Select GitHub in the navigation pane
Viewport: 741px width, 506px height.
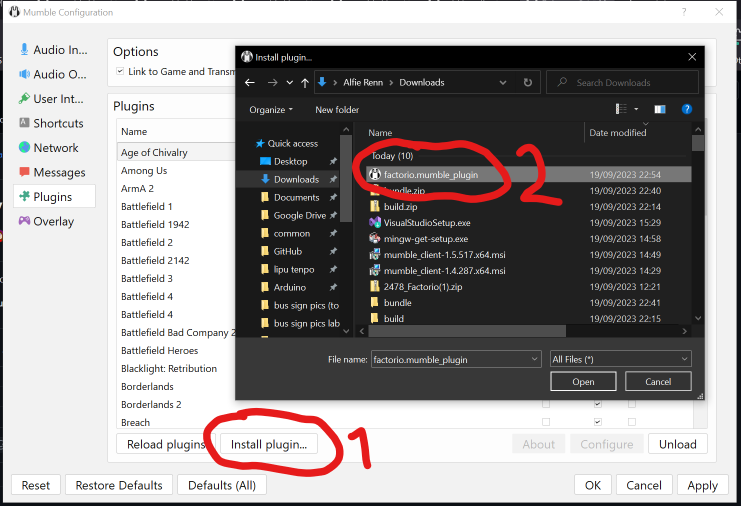tap(288, 251)
